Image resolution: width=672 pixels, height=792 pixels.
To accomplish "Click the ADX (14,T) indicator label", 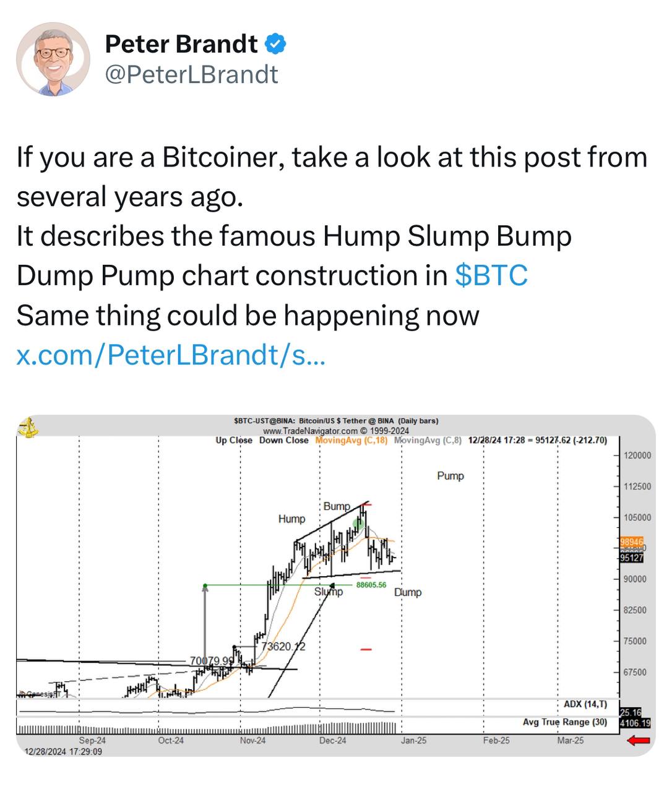I will pyautogui.click(x=585, y=704).
